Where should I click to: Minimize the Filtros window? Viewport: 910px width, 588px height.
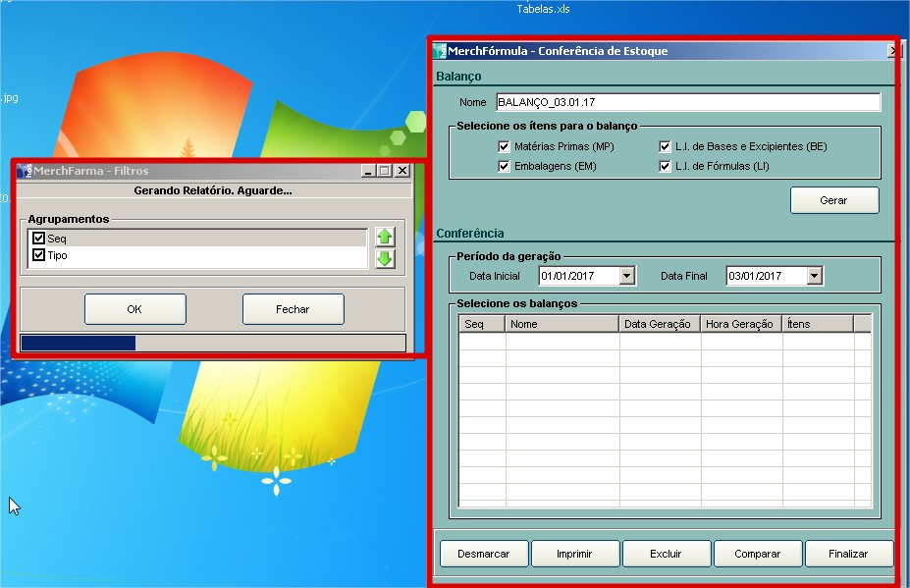[x=367, y=171]
